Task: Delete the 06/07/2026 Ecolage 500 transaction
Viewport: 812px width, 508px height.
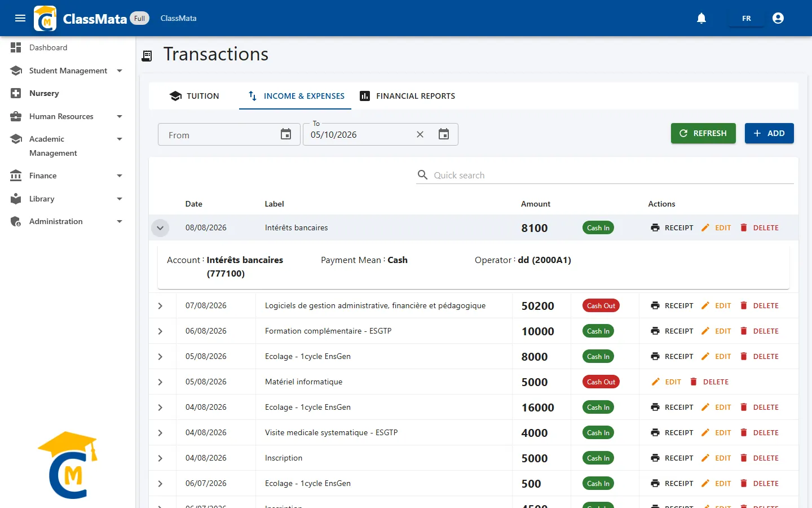Action: (759, 484)
